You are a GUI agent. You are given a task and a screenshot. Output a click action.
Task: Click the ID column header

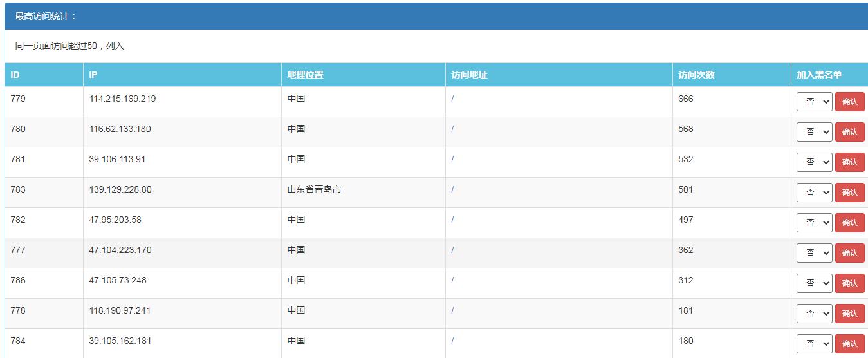click(x=44, y=75)
